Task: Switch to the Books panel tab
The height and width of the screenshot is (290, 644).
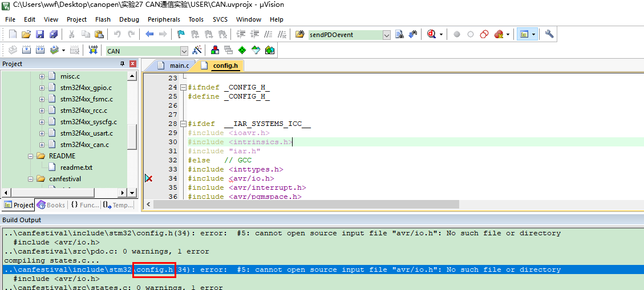Action: coord(51,205)
